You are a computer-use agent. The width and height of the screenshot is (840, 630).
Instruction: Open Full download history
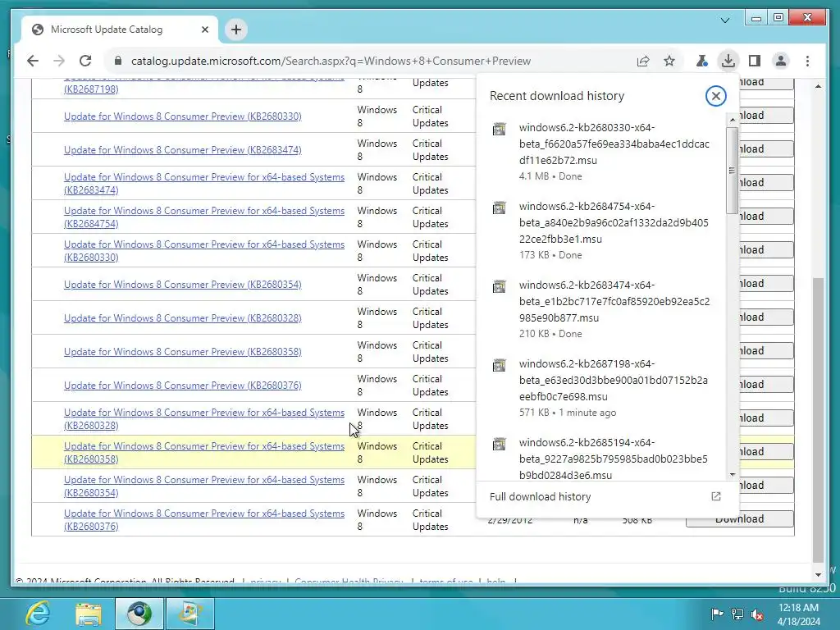point(540,496)
